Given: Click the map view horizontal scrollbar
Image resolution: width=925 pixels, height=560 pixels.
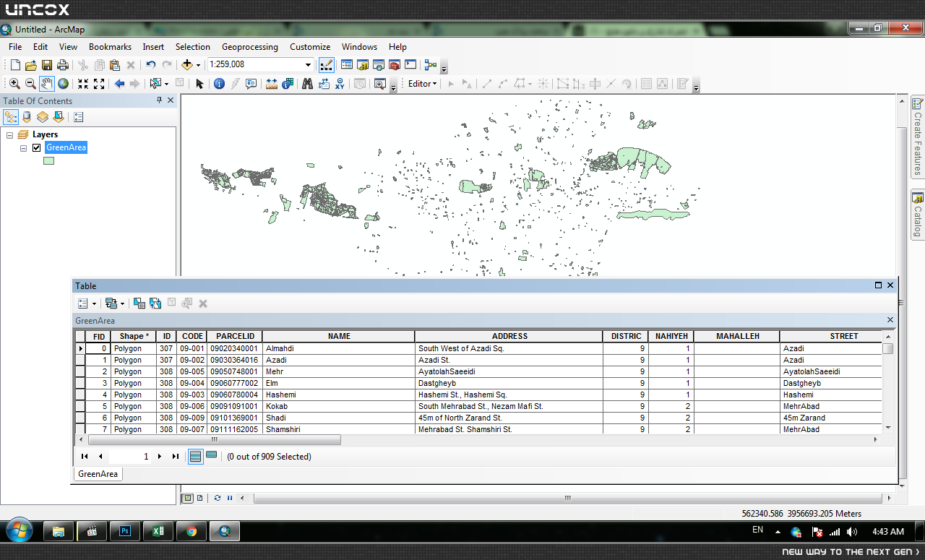Looking at the screenshot, I should pos(567,498).
